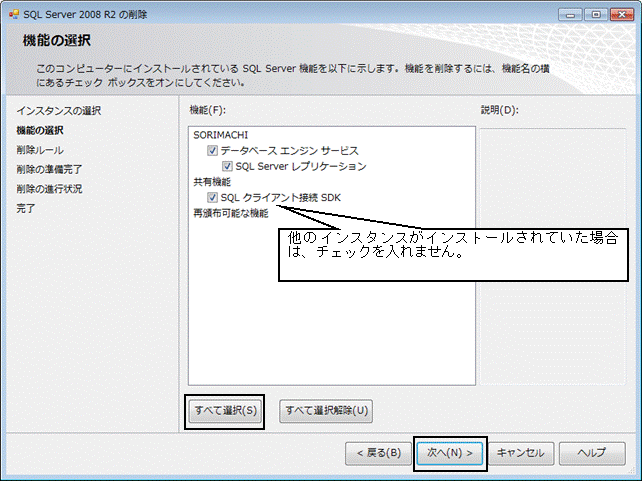642x481 pixels.
Task: Click the SQL Server setup title bar icon
Action: pos(14,14)
